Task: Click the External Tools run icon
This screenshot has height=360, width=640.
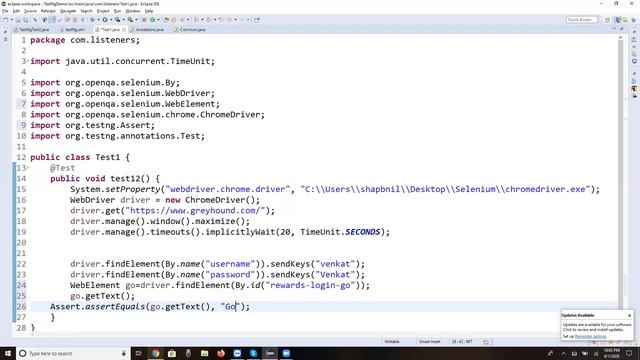Action: pyautogui.click(x=130, y=20)
